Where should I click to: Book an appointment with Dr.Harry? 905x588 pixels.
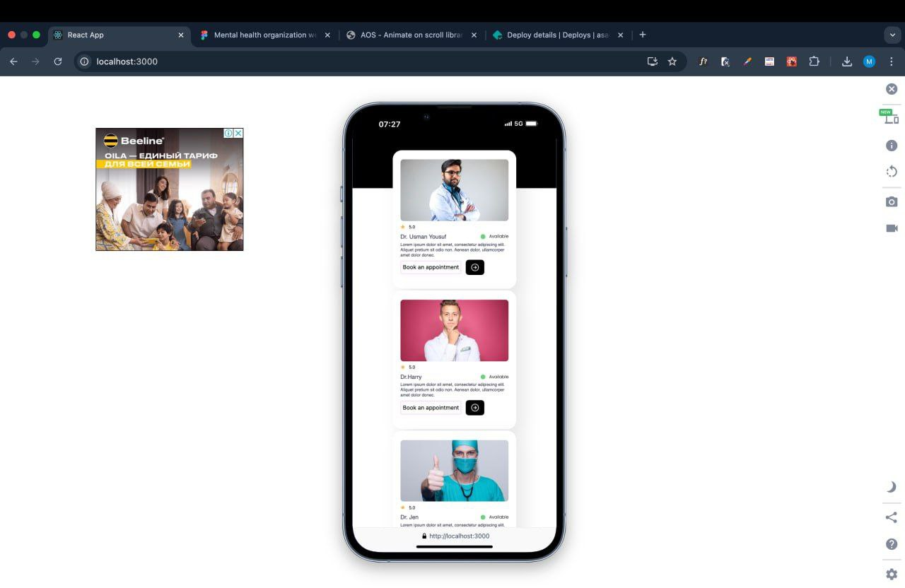pos(431,408)
